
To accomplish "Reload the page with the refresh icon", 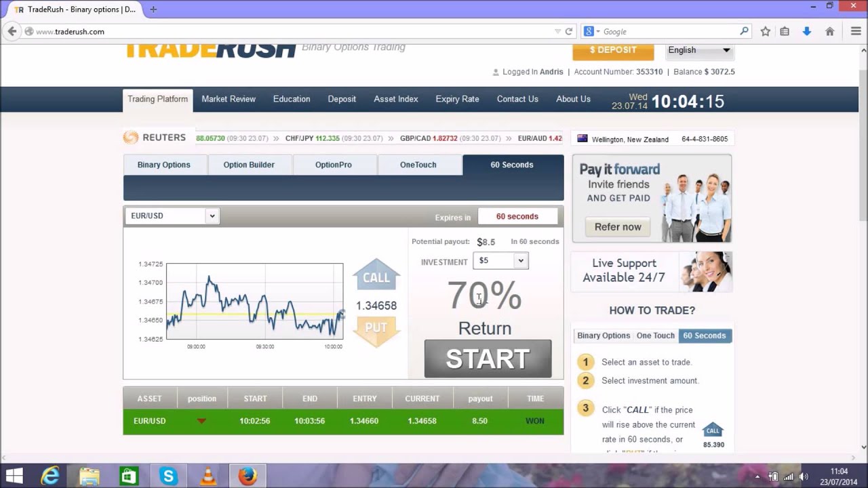I will pyautogui.click(x=569, y=31).
